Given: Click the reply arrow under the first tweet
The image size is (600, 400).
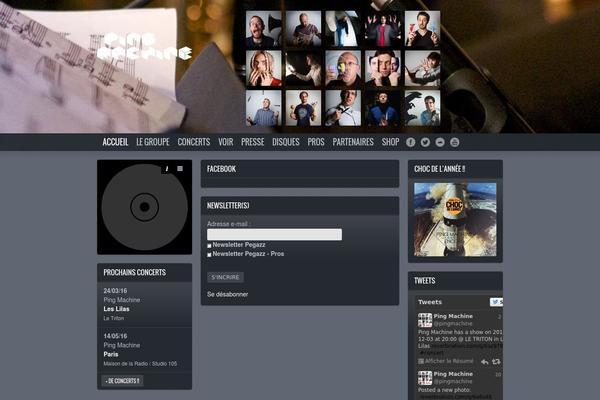Looking at the screenshot, I should [484, 362].
